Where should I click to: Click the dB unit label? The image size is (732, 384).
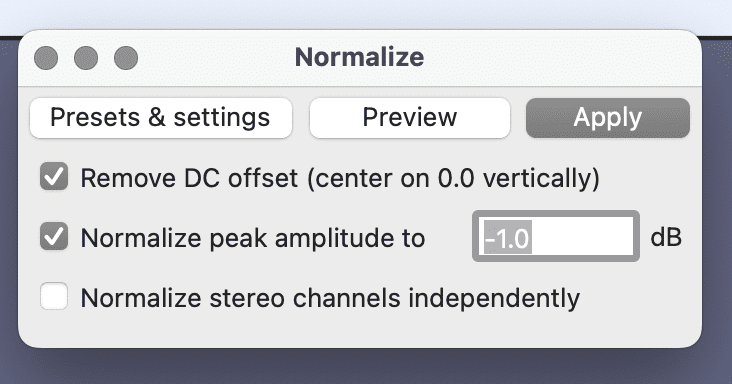[x=666, y=237]
